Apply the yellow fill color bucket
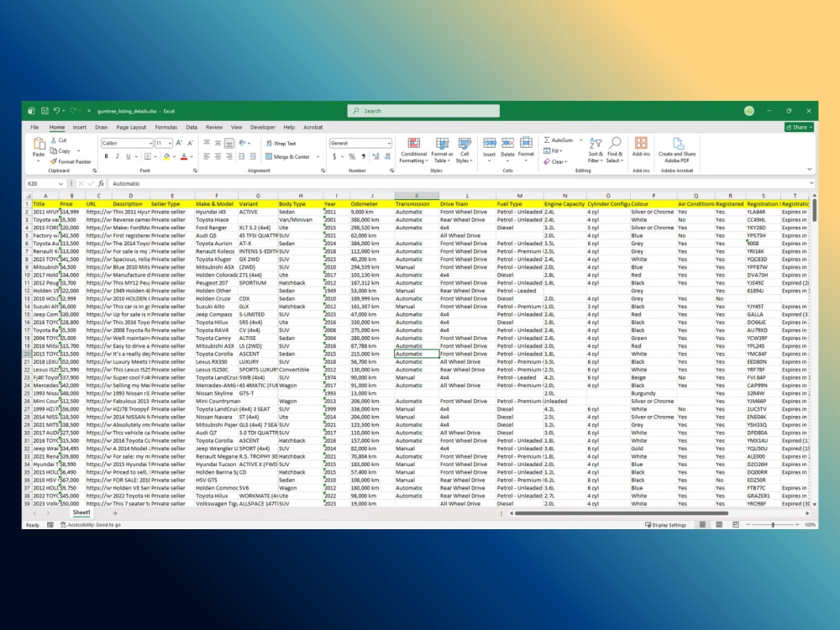Viewport: 840px width, 630px height. pyautogui.click(x=166, y=156)
